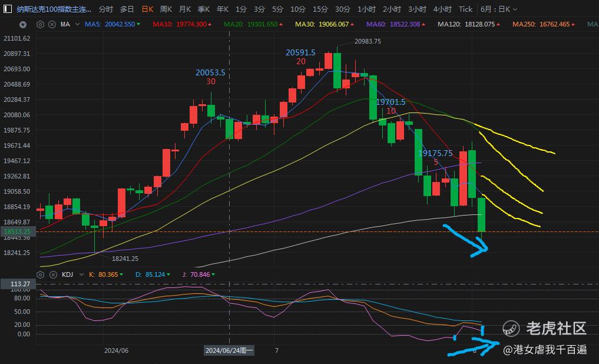Click KDJ K value 80.365
This screenshot has width=599, height=364.
(108, 274)
